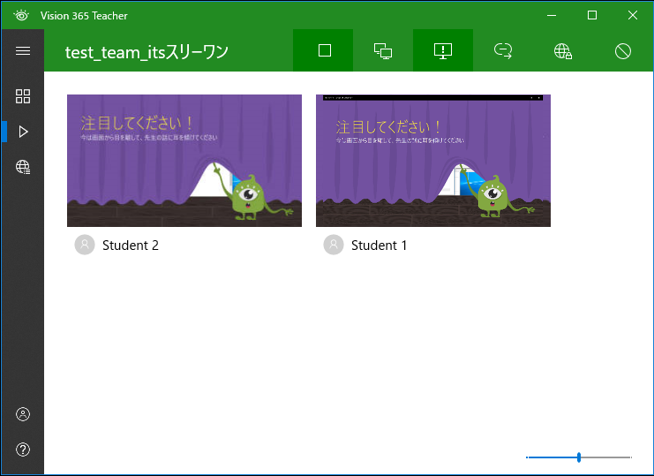Enable web filtering globe lock

pyautogui.click(x=563, y=50)
